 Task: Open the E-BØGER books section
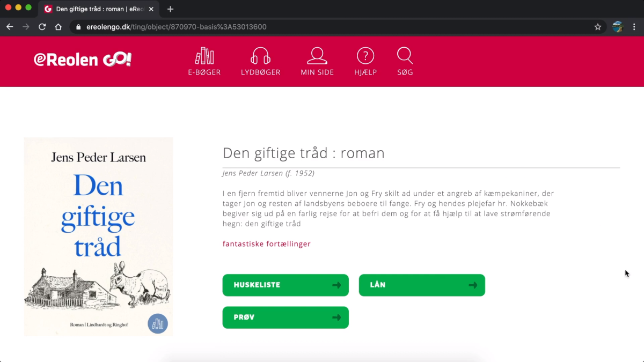(x=204, y=61)
